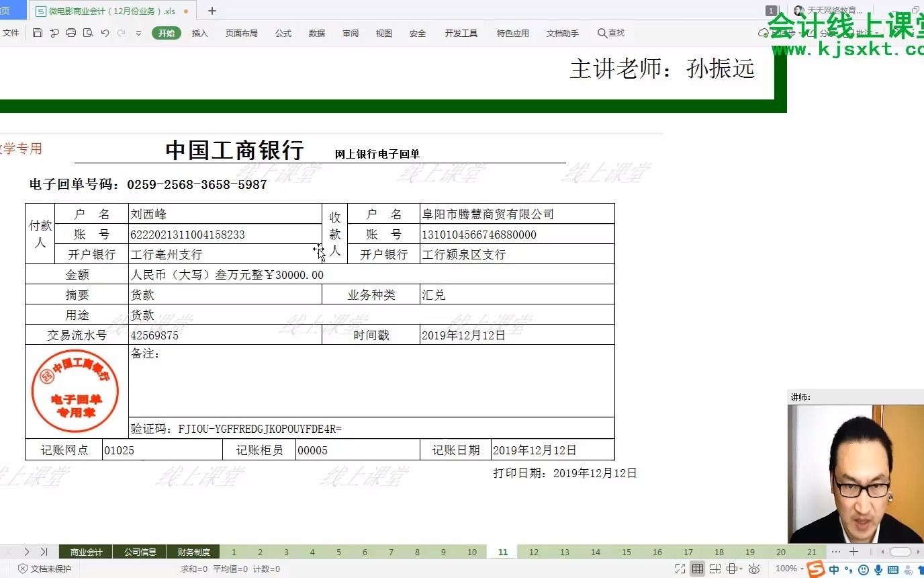Click the payer account 6222021311004158233 cell
Screen dimensions: 924x578
tap(225, 234)
